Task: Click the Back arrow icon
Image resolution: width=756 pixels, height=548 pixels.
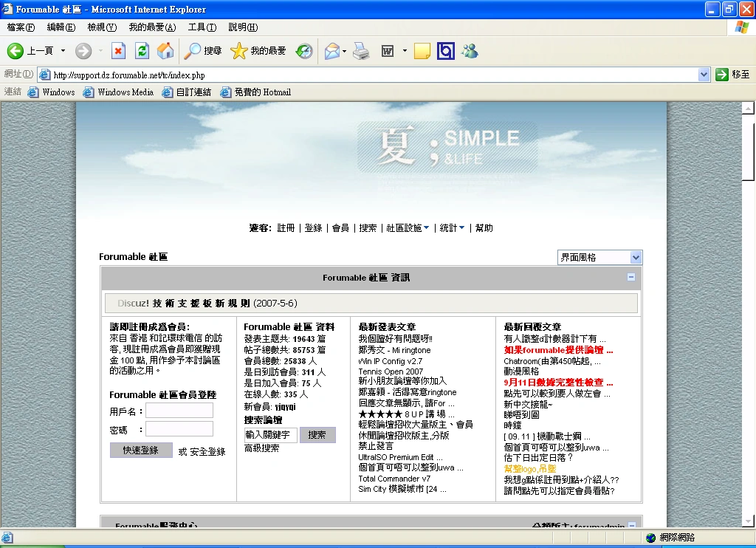Action: [x=15, y=51]
